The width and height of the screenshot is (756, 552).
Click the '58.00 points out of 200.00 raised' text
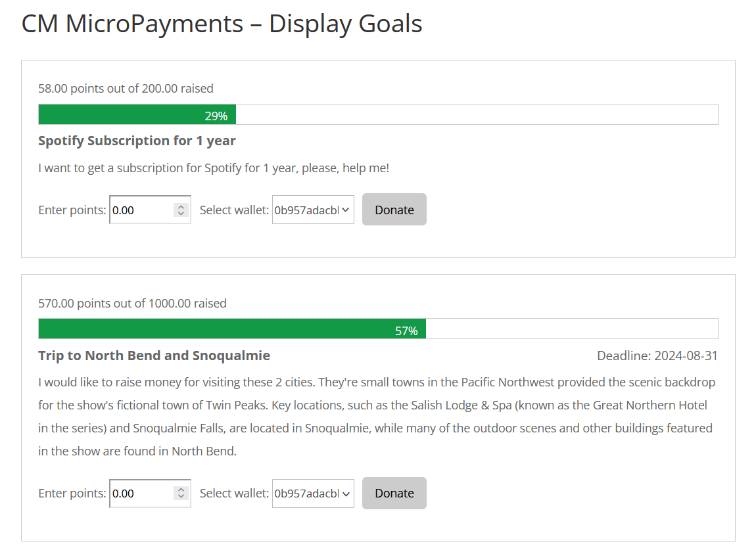click(x=126, y=88)
